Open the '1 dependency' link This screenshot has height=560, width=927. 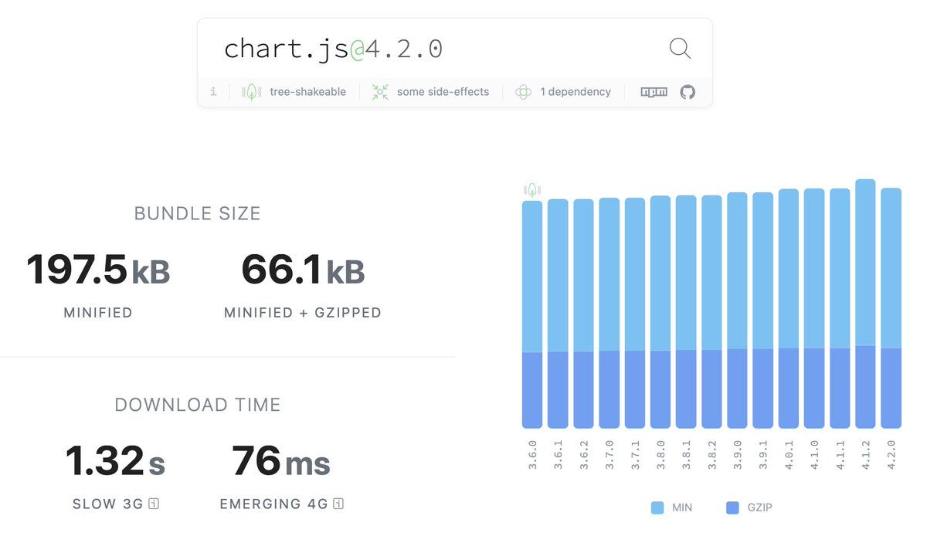[575, 92]
